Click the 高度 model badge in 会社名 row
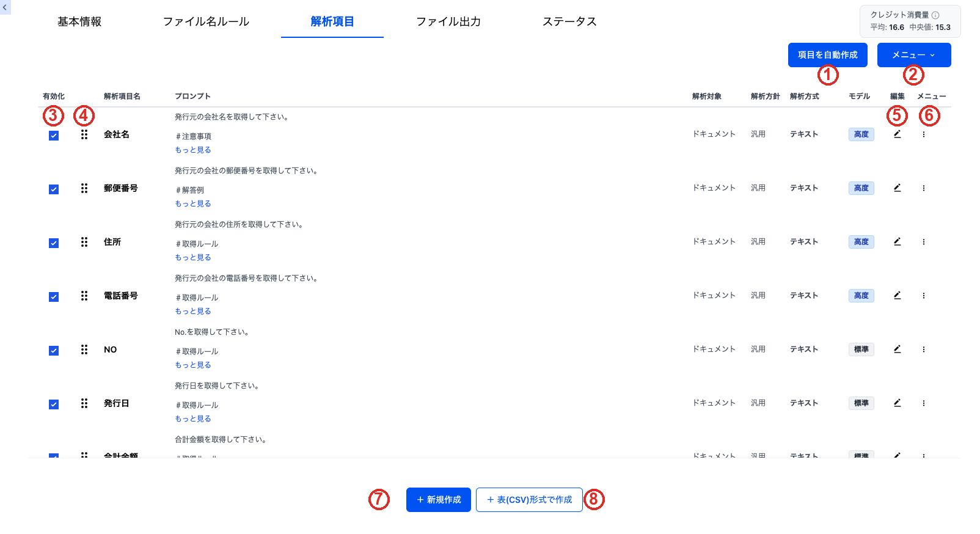This screenshot has width=980, height=534. coord(861,134)
